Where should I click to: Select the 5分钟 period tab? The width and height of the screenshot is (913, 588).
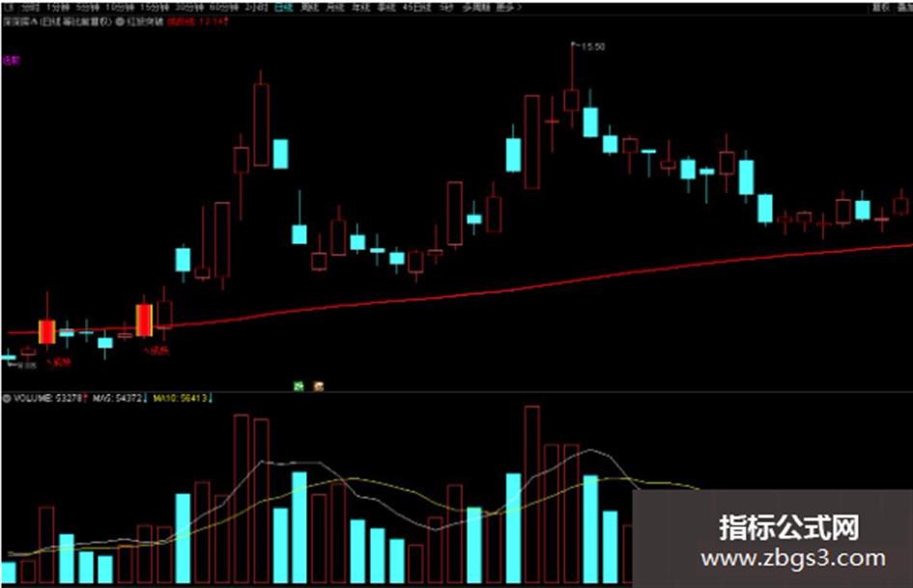(x=87, y=8)
